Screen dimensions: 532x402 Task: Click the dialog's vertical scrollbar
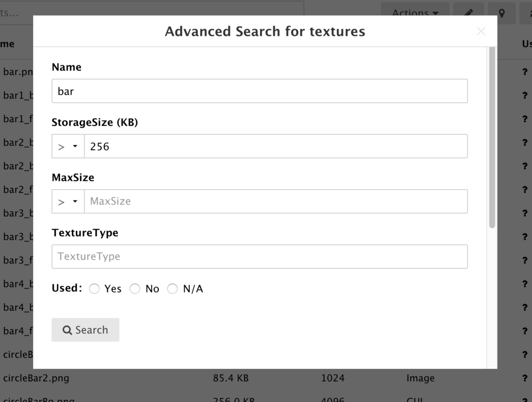492,138
